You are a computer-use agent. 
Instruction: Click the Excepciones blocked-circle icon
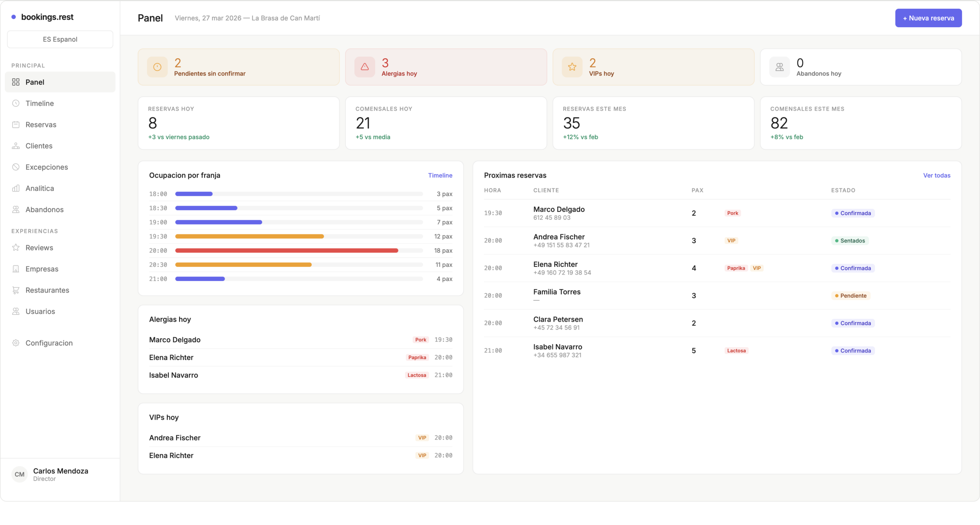pos(16,167)
